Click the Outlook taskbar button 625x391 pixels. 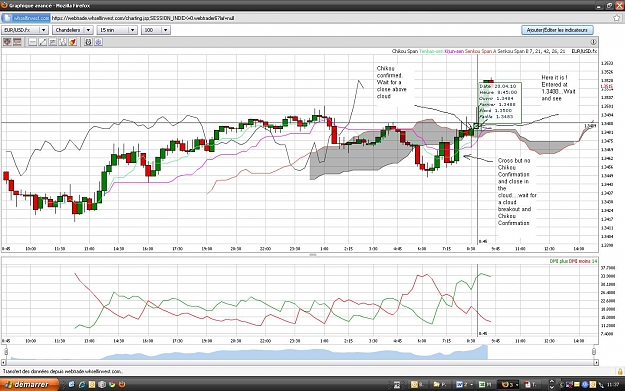(419, 385)
